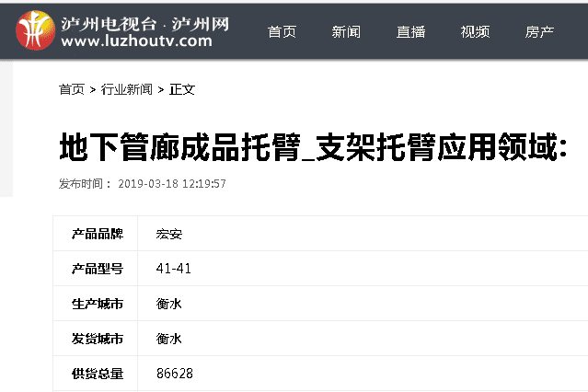The height and width of the screenshot is (392, 588).
Task: Click the article headline 地下管廊成品托臂
Action: coord(313,147)
